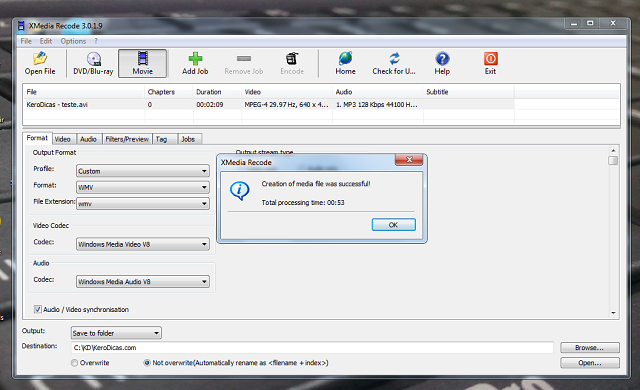Image resolution: width=640 pixels, height=390 pixels.
Task: Click the format panel scrollbar thumb
Action: click(613, 160)
